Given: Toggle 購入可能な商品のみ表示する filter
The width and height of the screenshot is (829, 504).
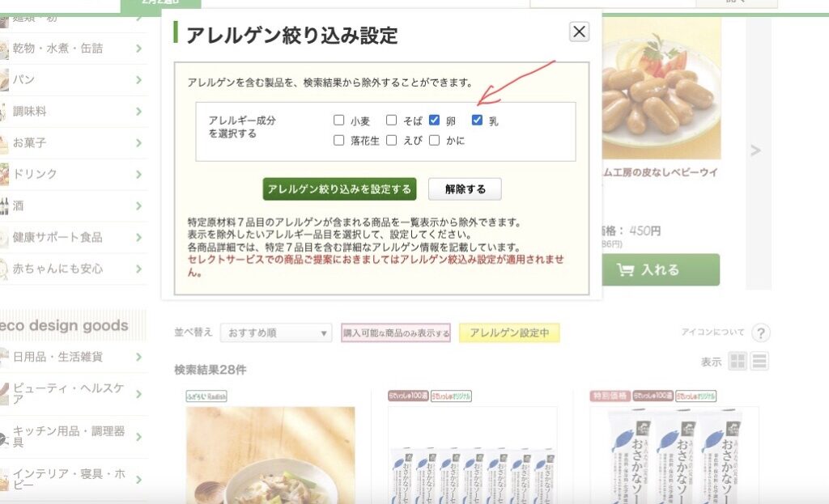Looking at the screenshot, I should (x=396, y=332).
